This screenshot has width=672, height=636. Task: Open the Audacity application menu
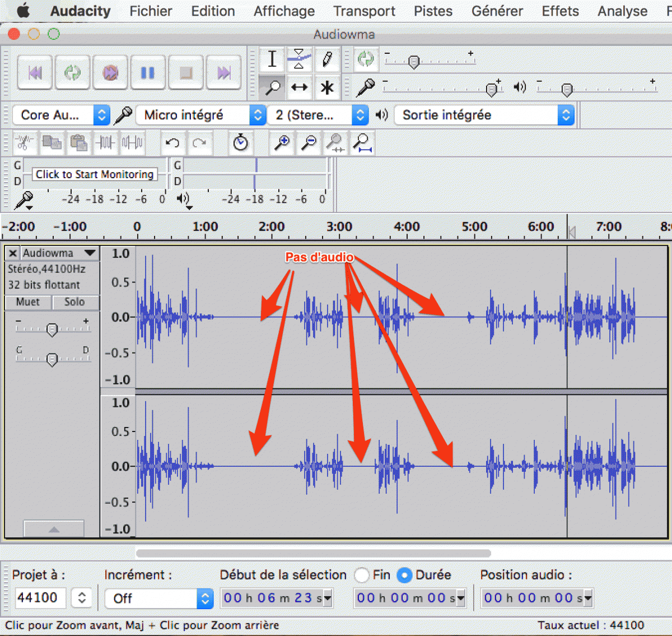[x=80, y=11]
